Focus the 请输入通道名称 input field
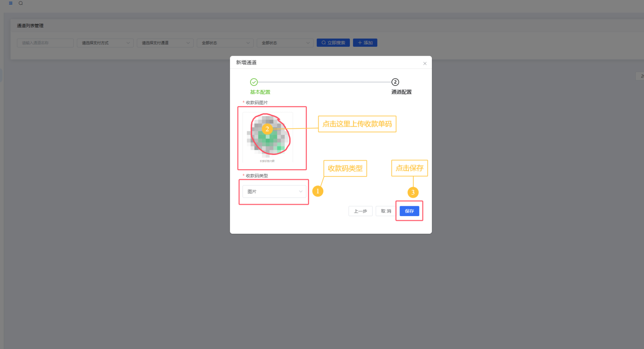This screenshot has width=644, height=349. pos(45,43)
